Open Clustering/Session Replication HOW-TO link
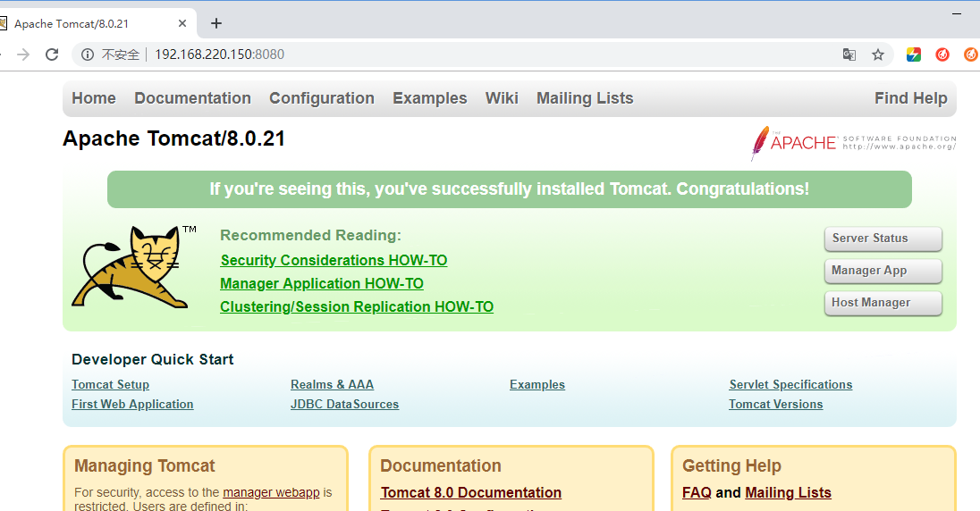 click(x=357, y=306)
